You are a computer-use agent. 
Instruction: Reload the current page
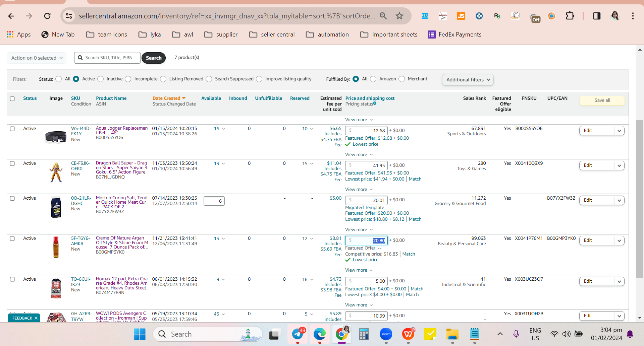[x=48, y=16]
